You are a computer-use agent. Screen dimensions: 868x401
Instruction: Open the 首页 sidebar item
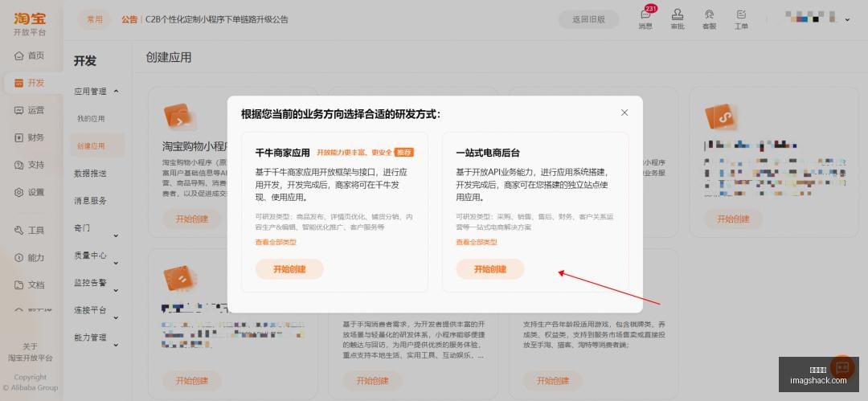coord(30,55)
